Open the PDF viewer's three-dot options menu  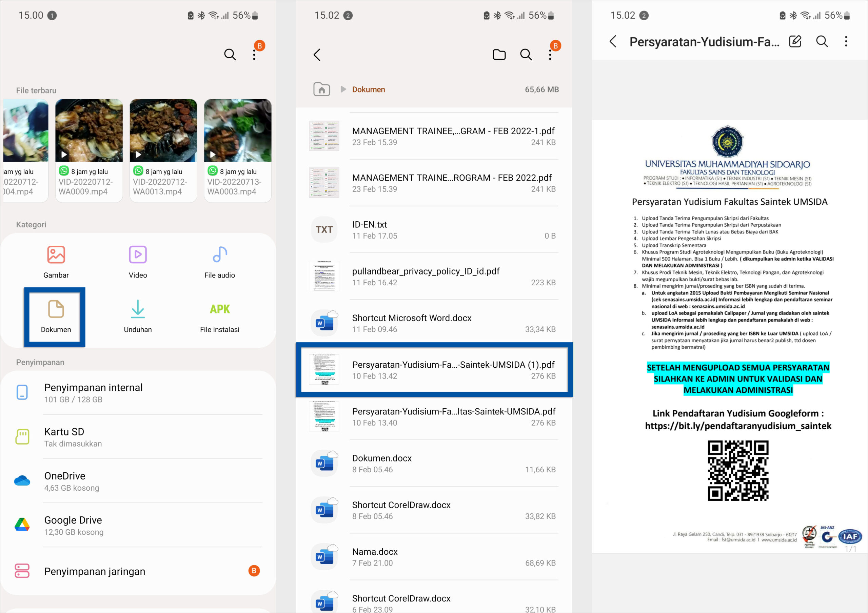[846, 42]
